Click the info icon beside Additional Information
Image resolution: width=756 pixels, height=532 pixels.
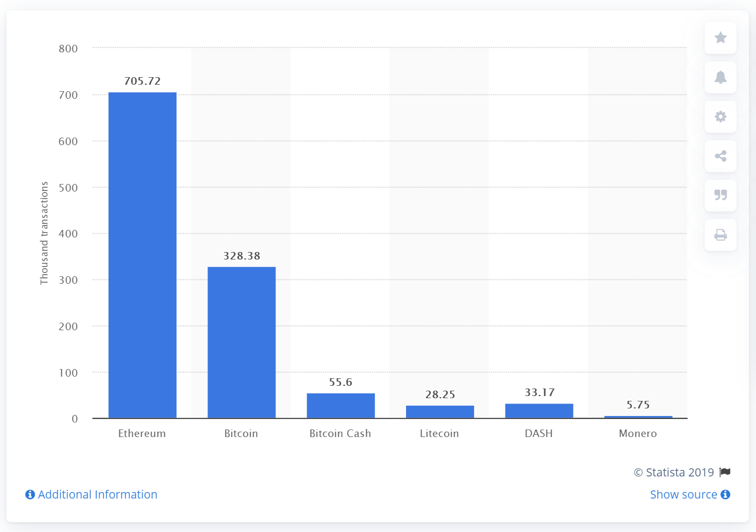pos(30,494)
